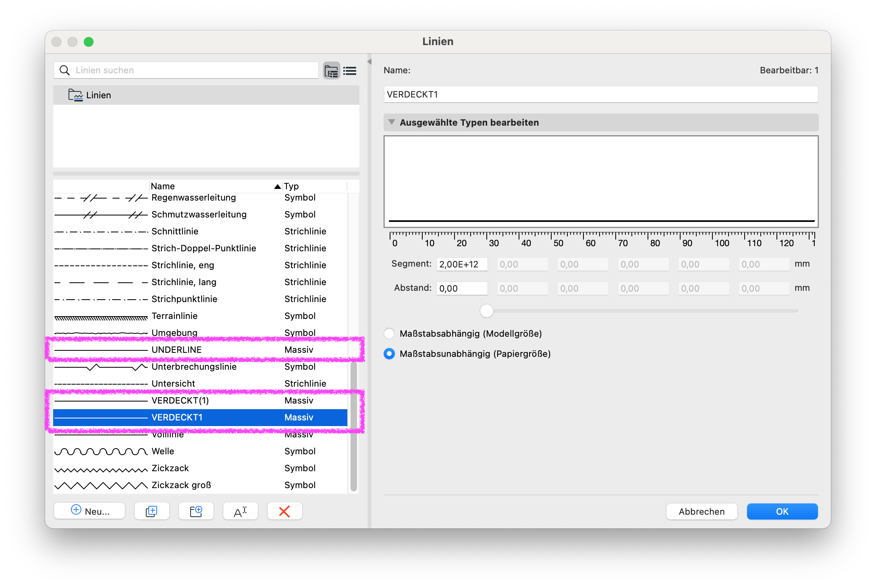
Task: Click the line preview thumbnail area
Action: 601,182
